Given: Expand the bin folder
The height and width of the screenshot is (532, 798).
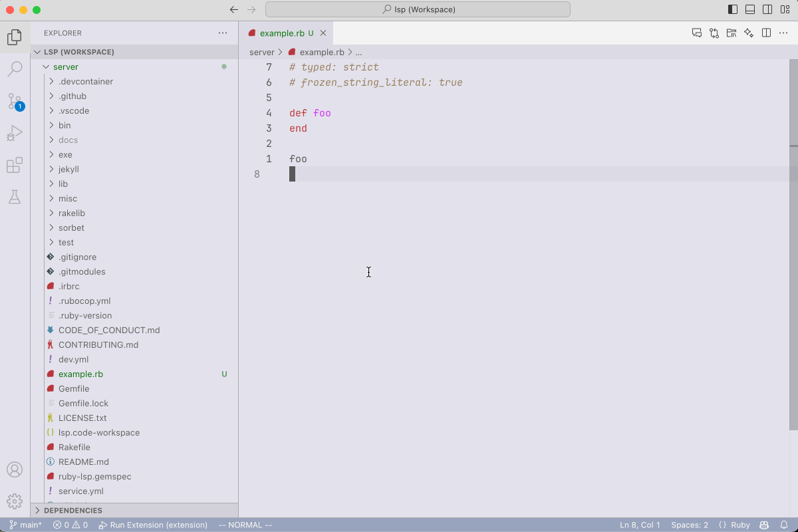Looking at the screenshot, I should pyautogui.click(x=134, y=125).
